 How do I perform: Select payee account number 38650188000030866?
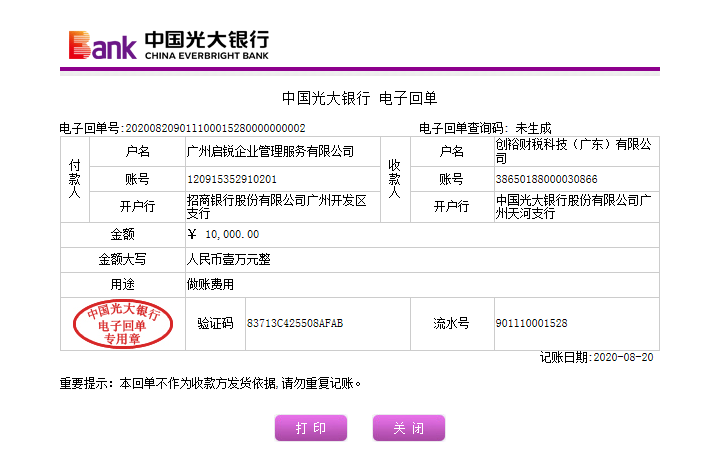pos(546,179)
